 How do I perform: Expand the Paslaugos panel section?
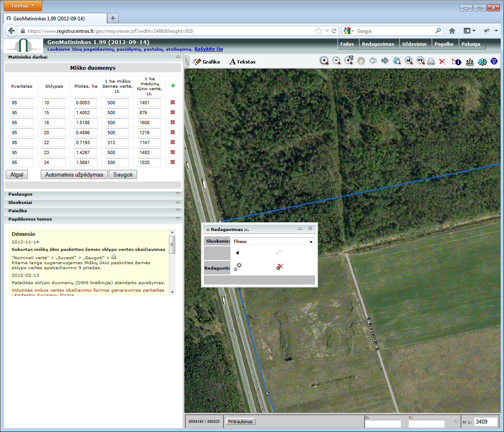(178, 194)
